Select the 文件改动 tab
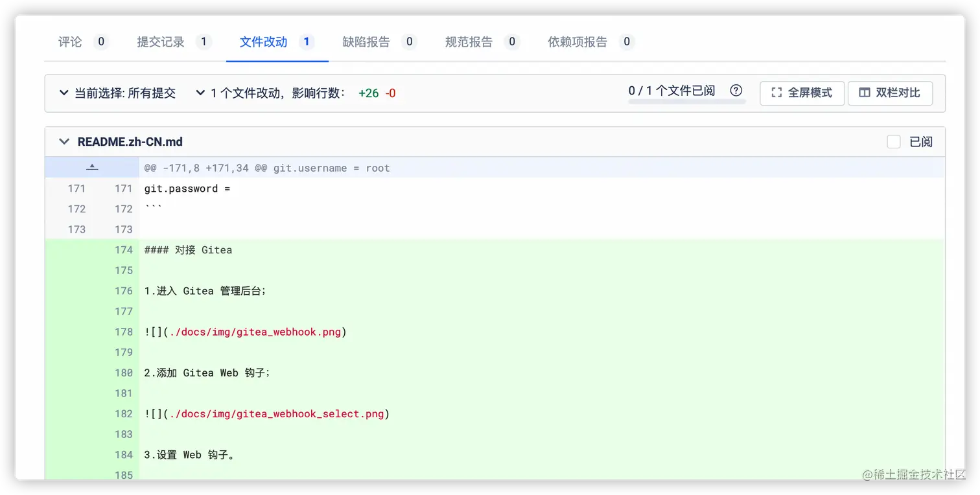Image resolution: width=980 pixels, height=495 pixels. coord(277,42)
